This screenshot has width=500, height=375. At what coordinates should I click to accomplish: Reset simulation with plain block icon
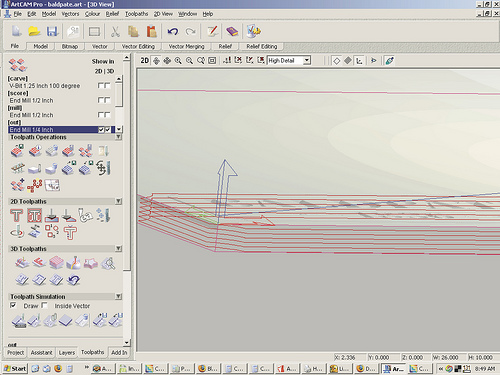click(x=66, y=321)
